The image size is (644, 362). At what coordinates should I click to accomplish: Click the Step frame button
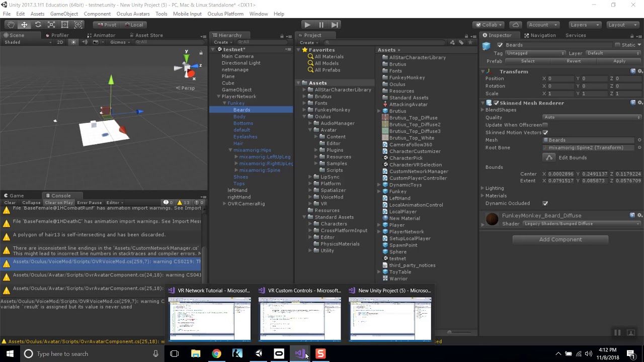click(x=335, y=25)
